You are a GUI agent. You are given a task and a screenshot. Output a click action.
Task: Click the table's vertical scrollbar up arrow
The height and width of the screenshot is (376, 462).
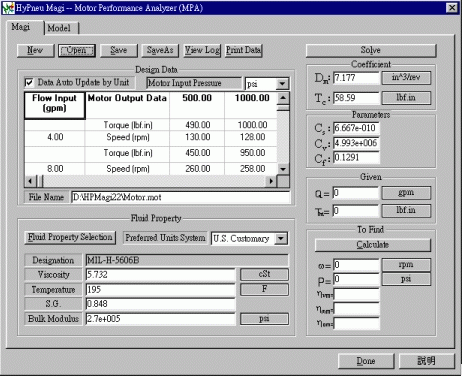(283, 98)
